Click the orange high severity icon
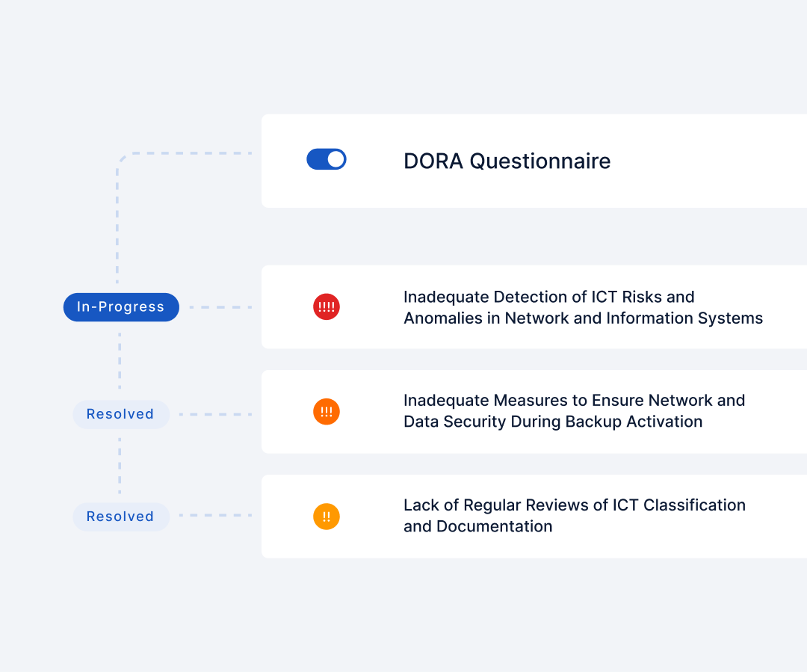This screenshot has height=672, width=807. pyautogui.click(x=327, y=412)
